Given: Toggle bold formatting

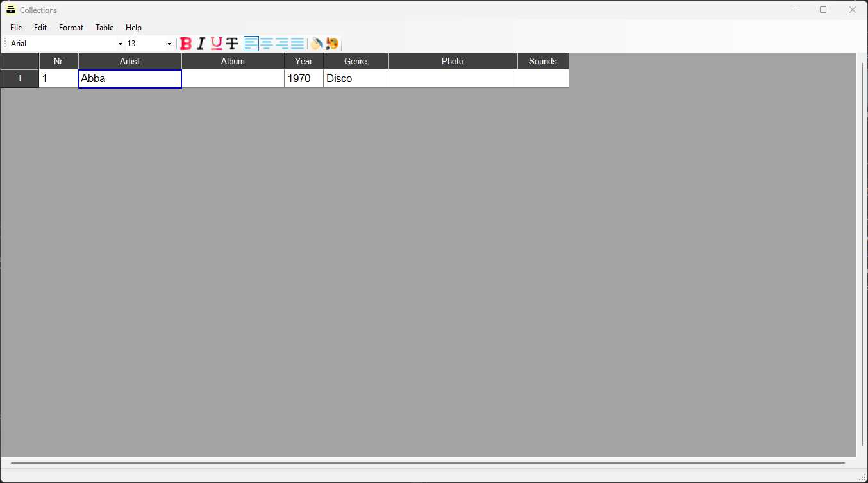Looking at the screenshot, I should 186,44.
